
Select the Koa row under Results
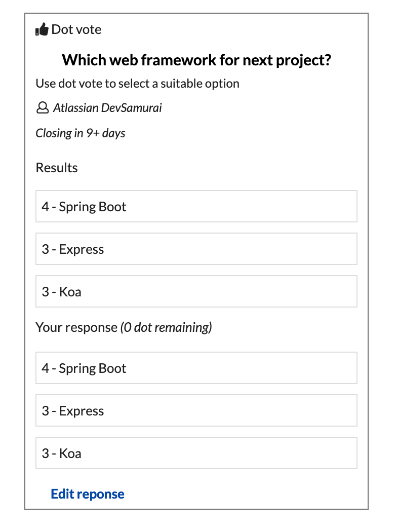[196, 291]
